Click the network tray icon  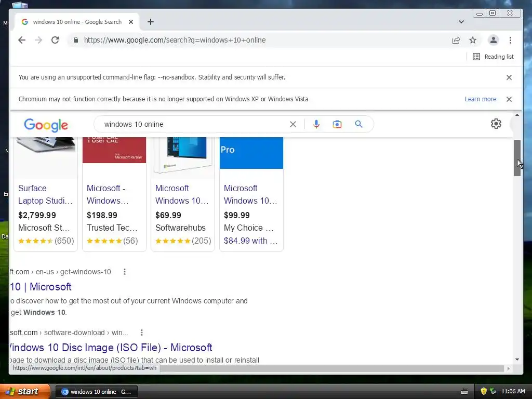tap(493, 391)
